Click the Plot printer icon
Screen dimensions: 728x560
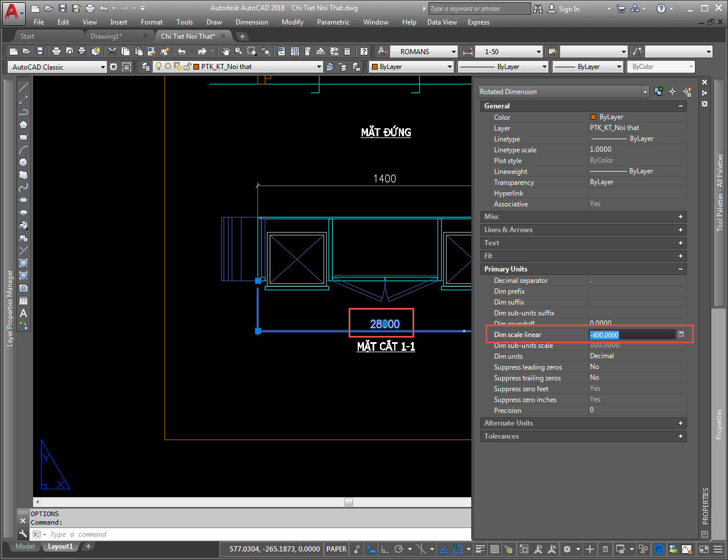[x=56, y=51]
